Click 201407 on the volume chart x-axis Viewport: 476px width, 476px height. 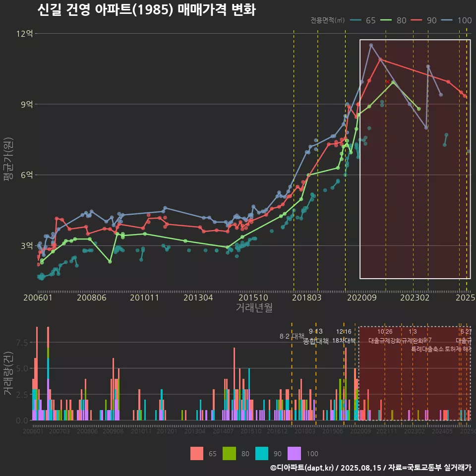tap(223, 431)
